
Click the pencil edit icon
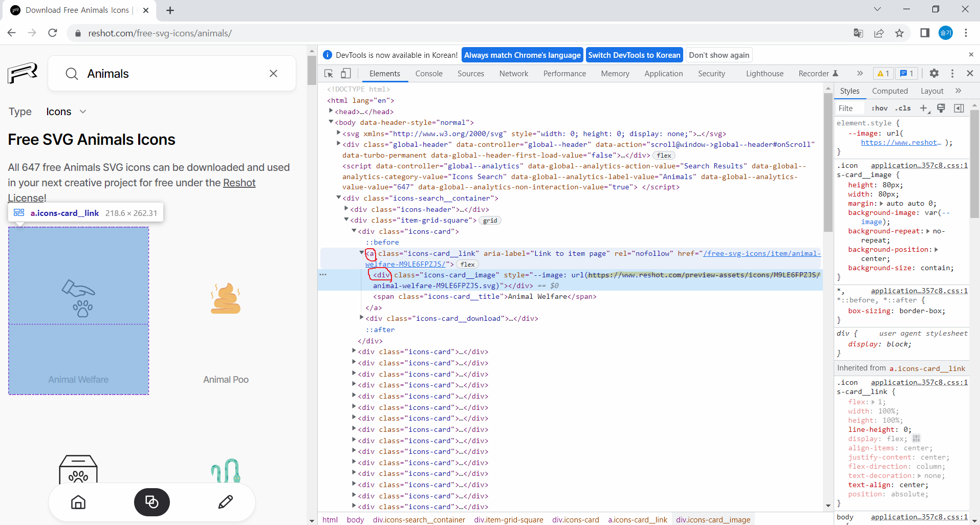[x=226, y=502]
